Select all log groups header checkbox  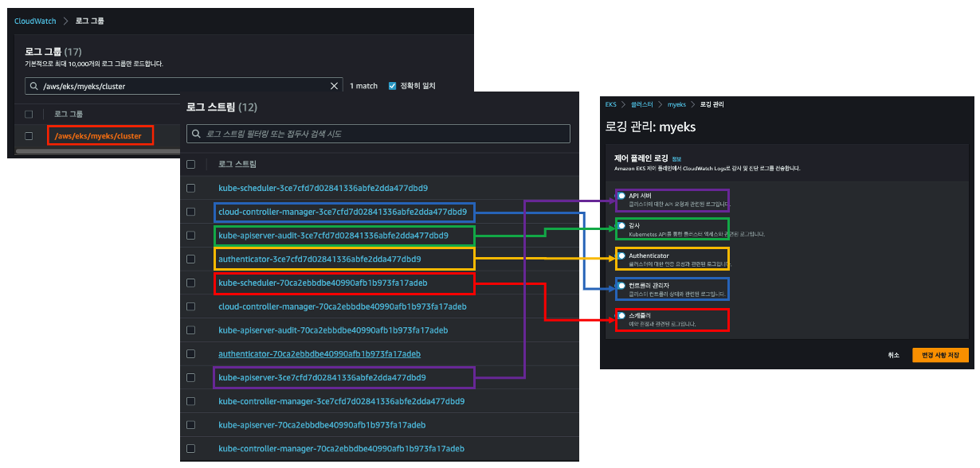click(29, 114)
